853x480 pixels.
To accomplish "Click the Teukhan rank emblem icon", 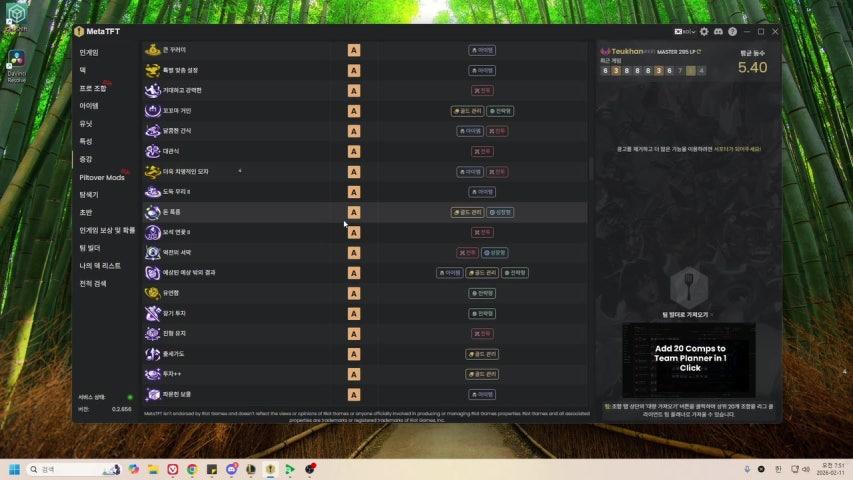I will (605, 52).
